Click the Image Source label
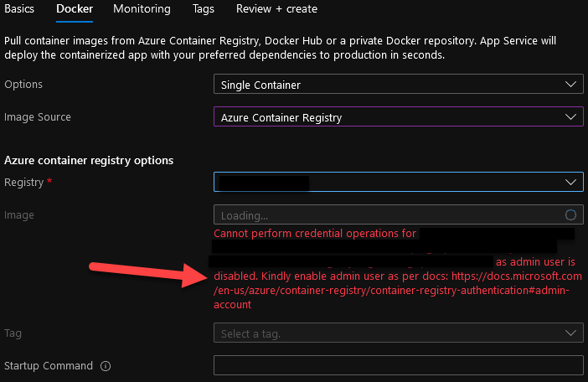The width and height of the screenshot is (588, 382). 38,117
